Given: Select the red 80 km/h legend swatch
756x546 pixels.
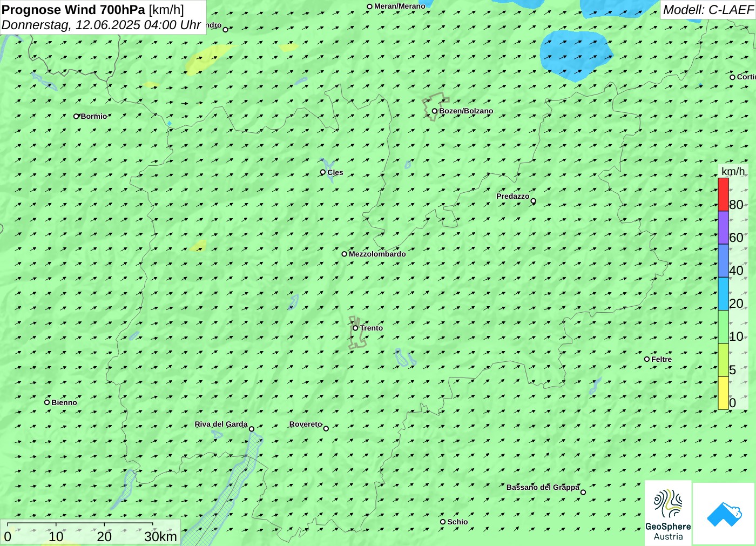Looking at the screenshot, I should (723, 194).
